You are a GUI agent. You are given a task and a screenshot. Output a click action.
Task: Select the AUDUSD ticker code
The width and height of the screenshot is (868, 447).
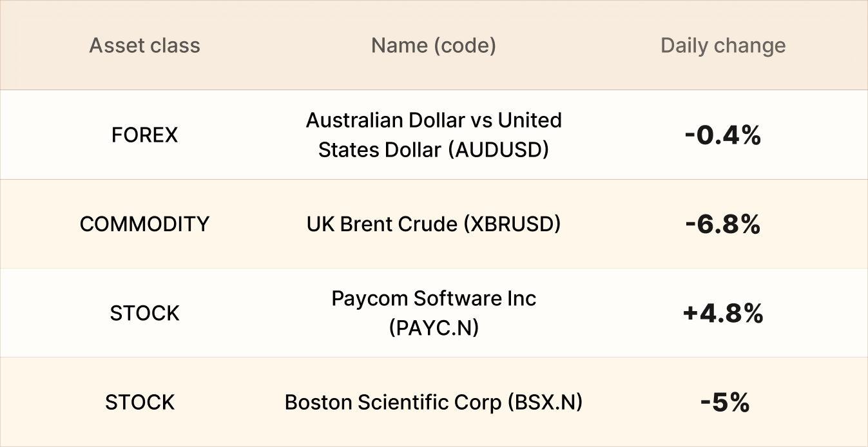pyautogui.click(x=500, y=150)
